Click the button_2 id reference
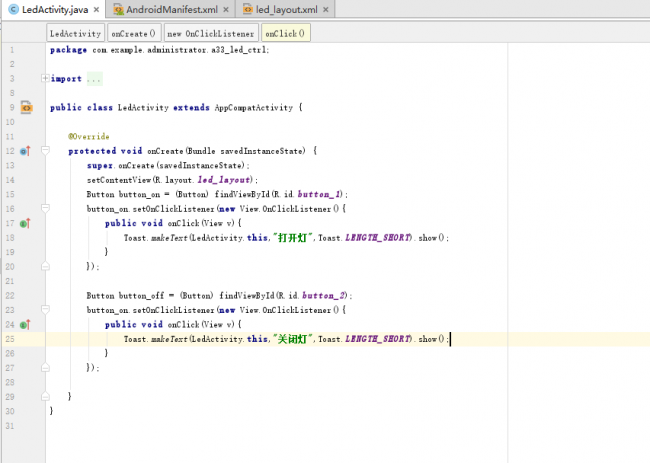Screen dimensions: 650x463 pyautogui.click(x=324, y=296)
